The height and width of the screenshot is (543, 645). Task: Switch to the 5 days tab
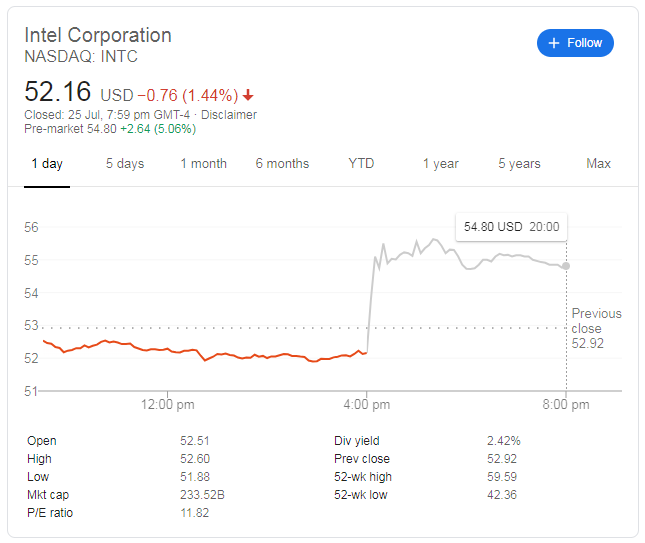(x=125, y=164)
